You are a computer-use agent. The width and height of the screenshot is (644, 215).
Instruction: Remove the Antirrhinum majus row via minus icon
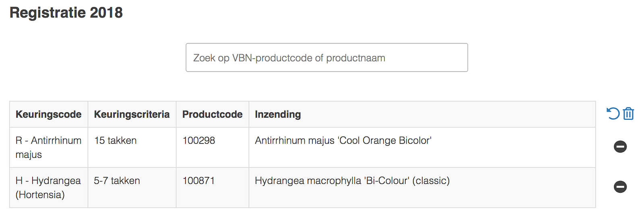(620, 147)
